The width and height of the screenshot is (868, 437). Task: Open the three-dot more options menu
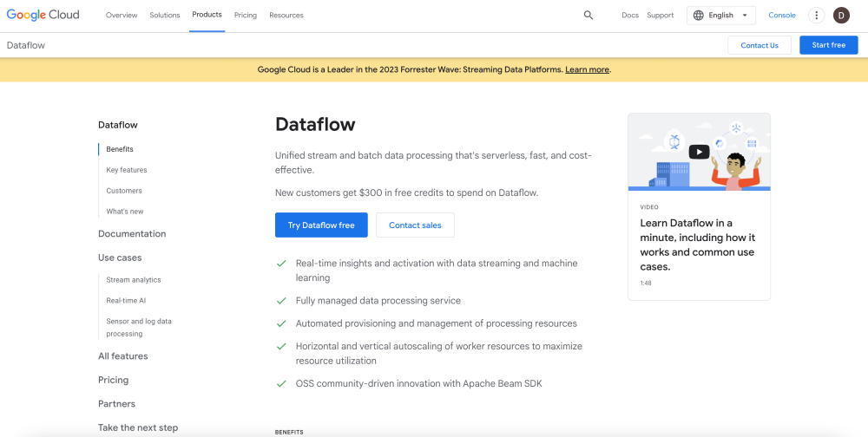click(x=817, y=16)
